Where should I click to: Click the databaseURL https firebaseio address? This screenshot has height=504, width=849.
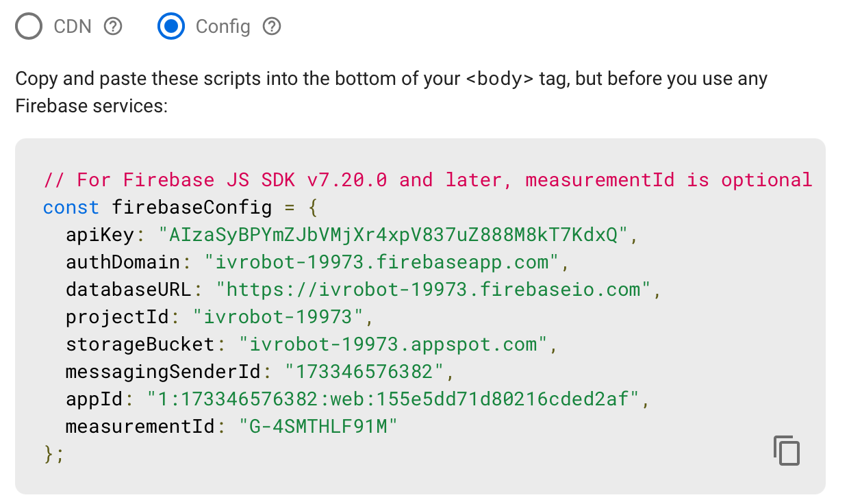433,290
